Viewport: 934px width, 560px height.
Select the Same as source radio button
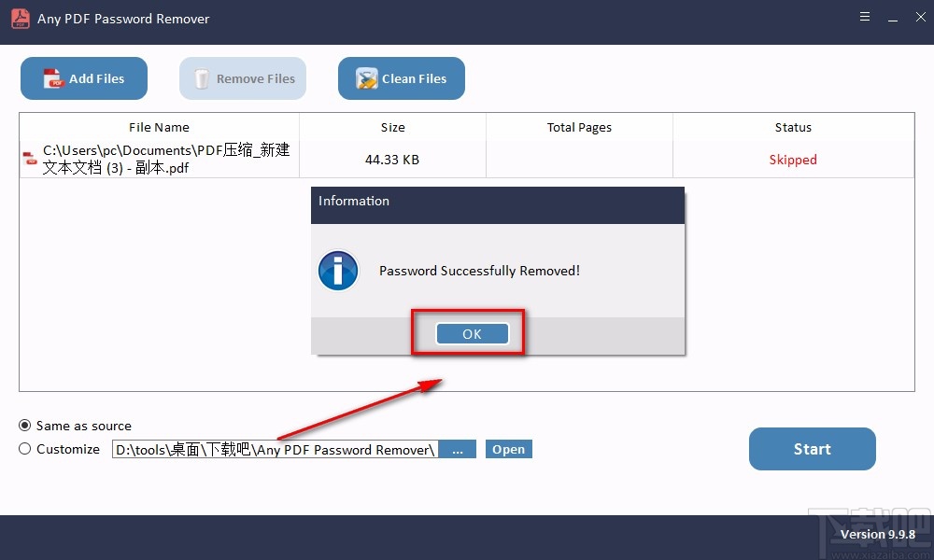coord(24,426)
